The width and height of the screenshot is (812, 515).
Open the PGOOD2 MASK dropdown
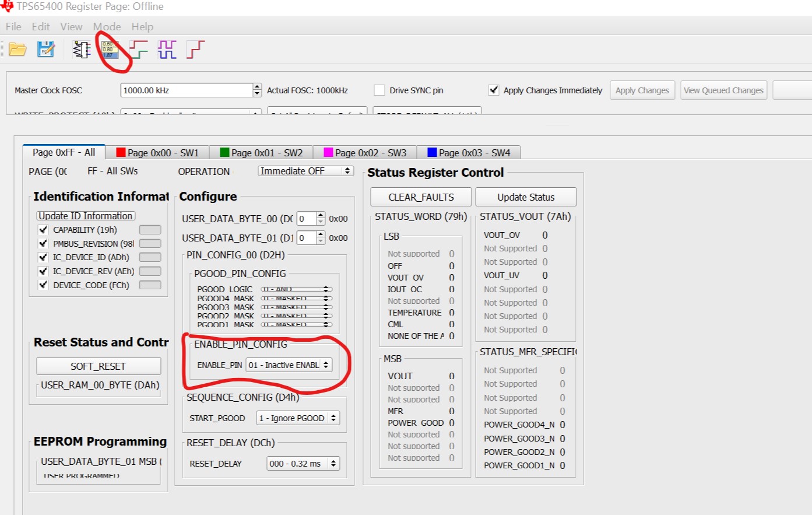tap(296, 316)
